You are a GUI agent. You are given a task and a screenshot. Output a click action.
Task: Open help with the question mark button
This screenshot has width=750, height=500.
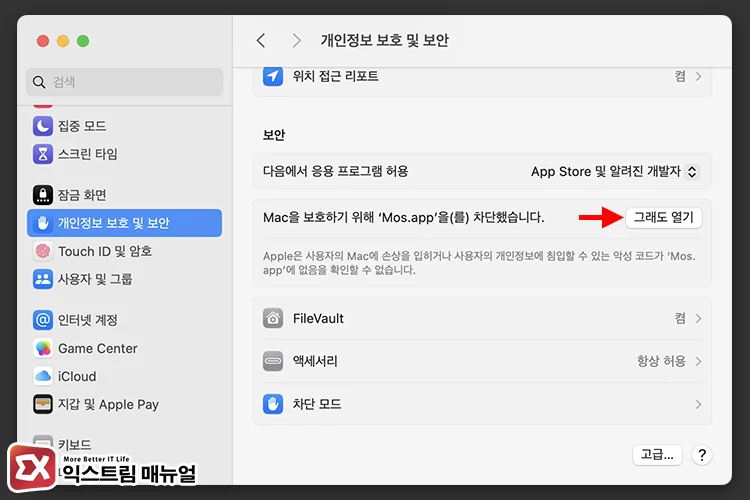(x=702, y=455)
